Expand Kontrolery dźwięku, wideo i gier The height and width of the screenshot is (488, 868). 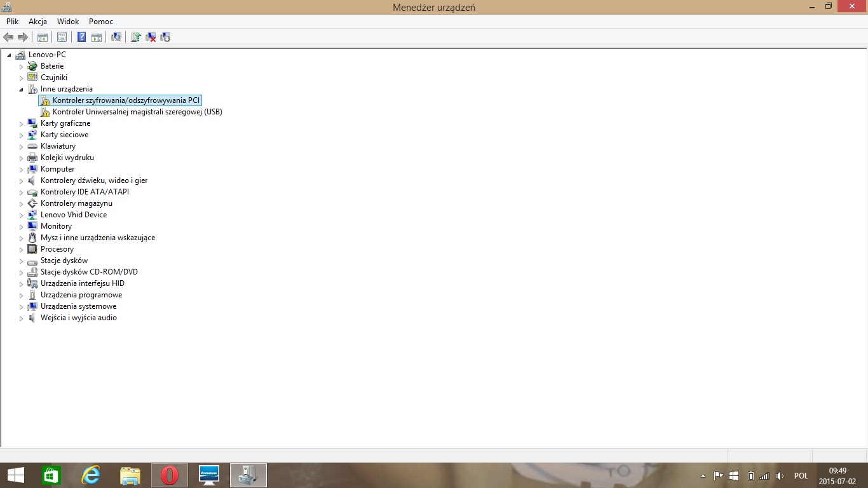21,180
